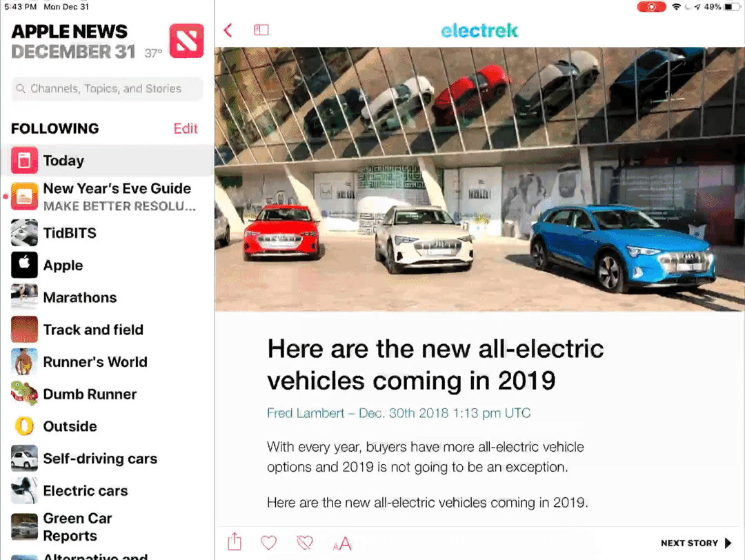Tap the back chevron arrow
This screenshot has height=560, width=745.
(x=228, y=30)
